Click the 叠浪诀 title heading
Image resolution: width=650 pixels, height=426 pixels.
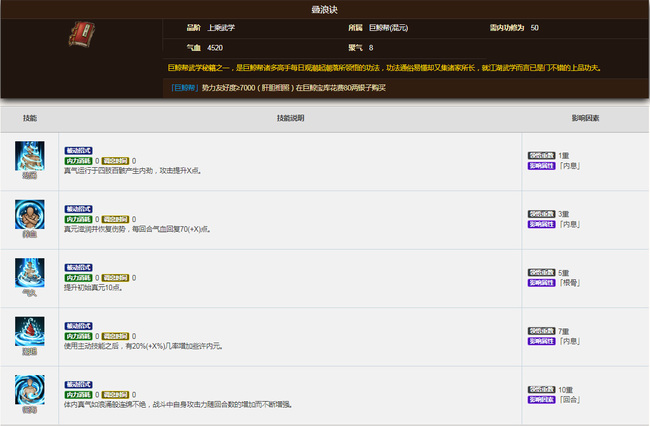click(325, 9)
